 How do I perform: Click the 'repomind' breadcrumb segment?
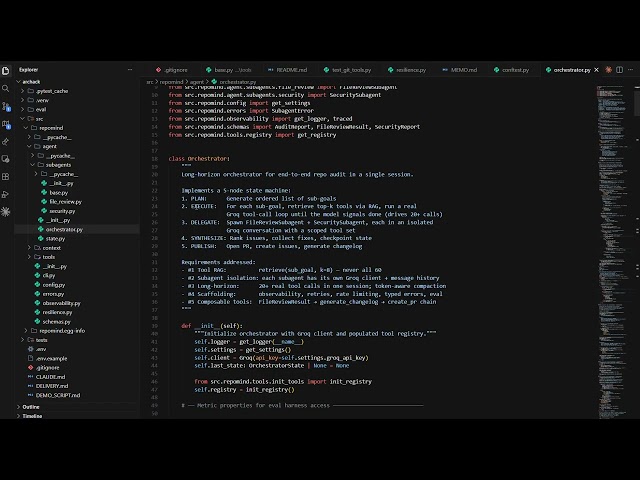click(171, 82)
